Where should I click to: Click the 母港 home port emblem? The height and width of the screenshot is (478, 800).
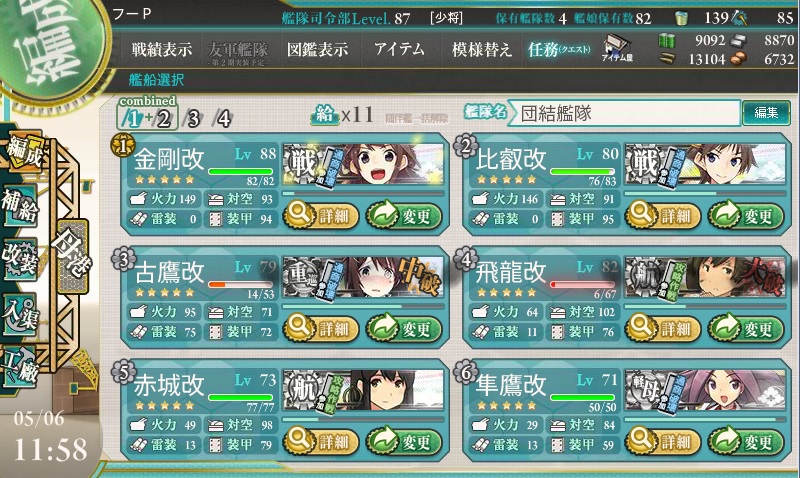click(72, 256)
